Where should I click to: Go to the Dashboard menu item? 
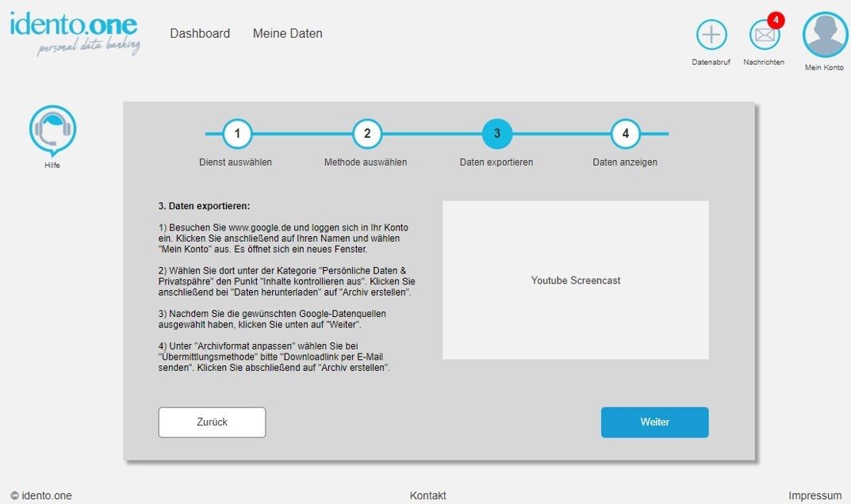200,33
